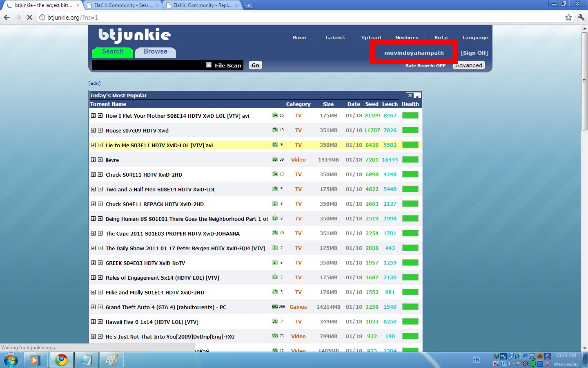Viewport: 588px width, 368px height.
Task: Open the Language menu item
Action: click(475, 38)
